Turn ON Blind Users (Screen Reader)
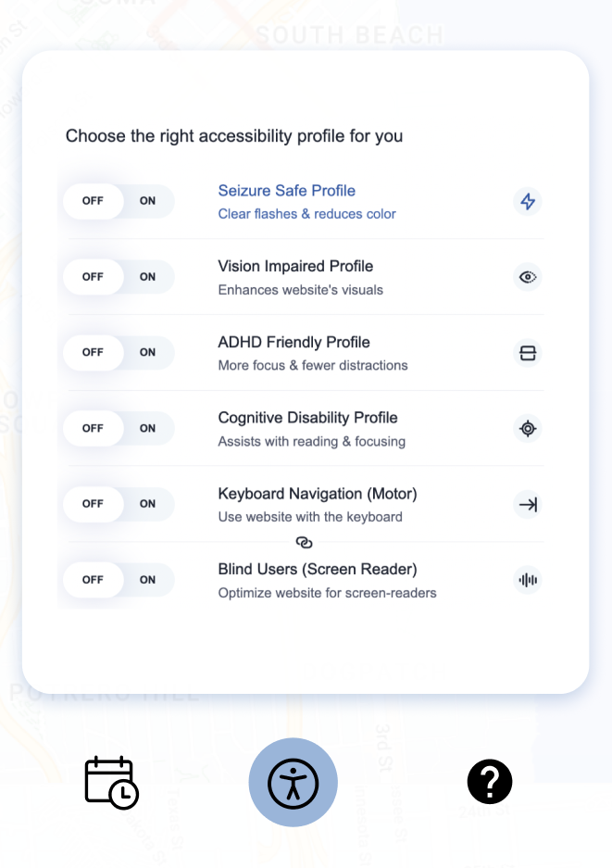612x868 pixels. (148, 581)
